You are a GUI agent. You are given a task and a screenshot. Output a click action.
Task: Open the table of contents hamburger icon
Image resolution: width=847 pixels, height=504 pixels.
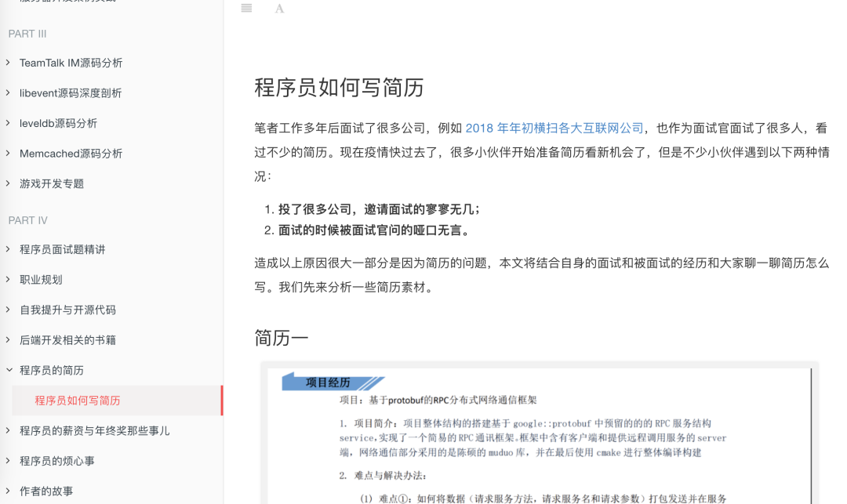245,8
